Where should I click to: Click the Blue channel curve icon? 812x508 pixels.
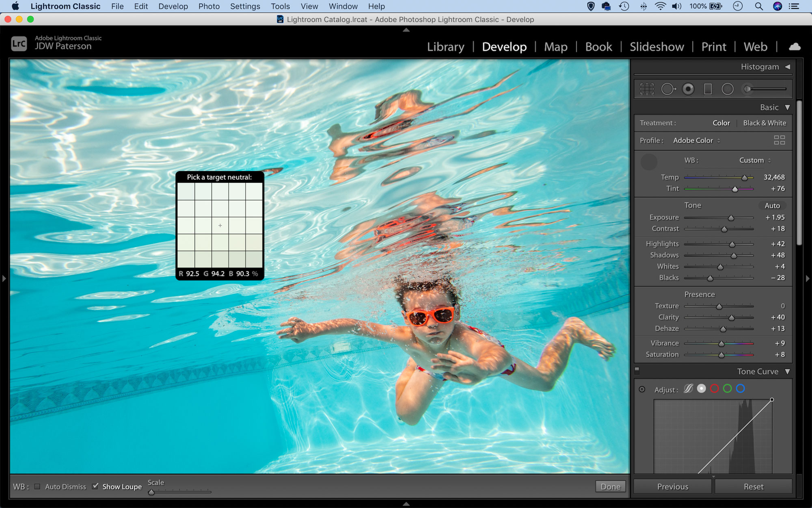[x=739, y=388]
